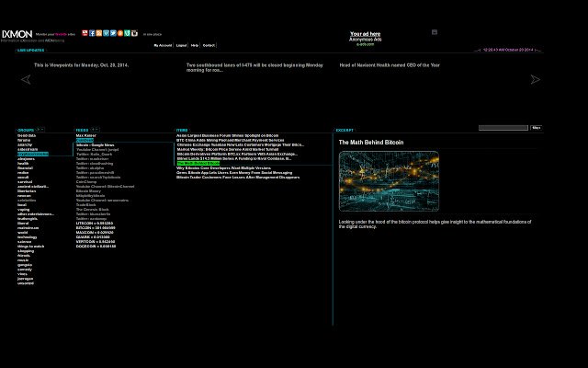Viewport: 588px width, 368px height.
Task: Click the filter button
Action: pyautogui.click(x=537, y=128)
